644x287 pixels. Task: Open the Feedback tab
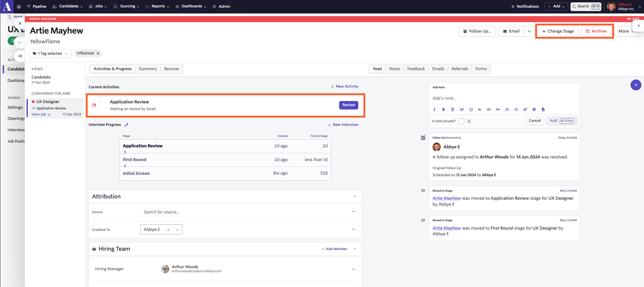[x=416, y=69]
